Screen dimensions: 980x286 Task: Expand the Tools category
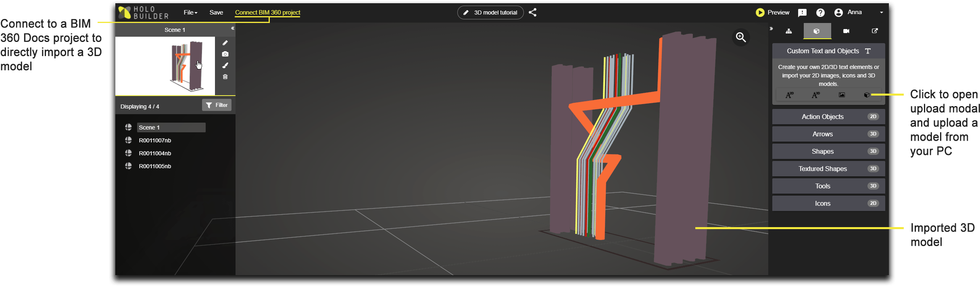[x=828, y=186]
